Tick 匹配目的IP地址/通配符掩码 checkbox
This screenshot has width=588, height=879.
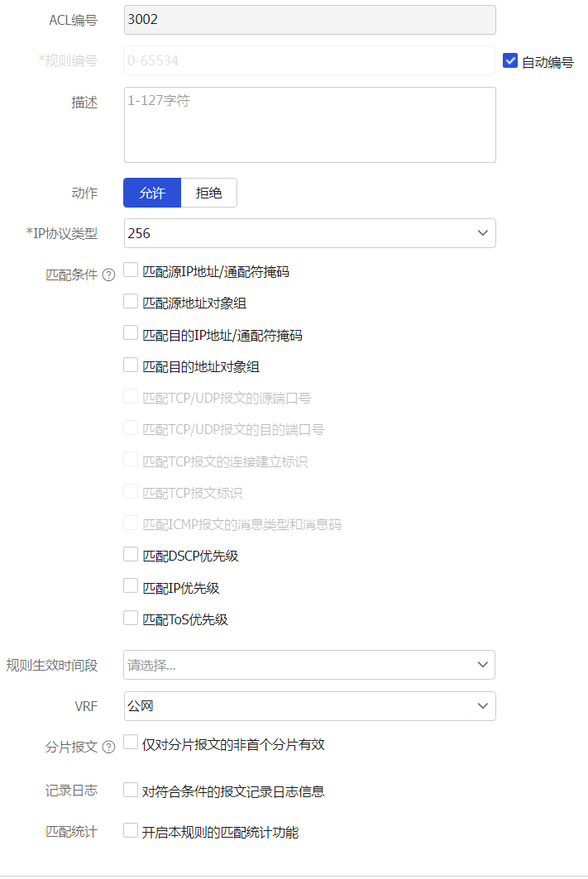tap(131, 333)
